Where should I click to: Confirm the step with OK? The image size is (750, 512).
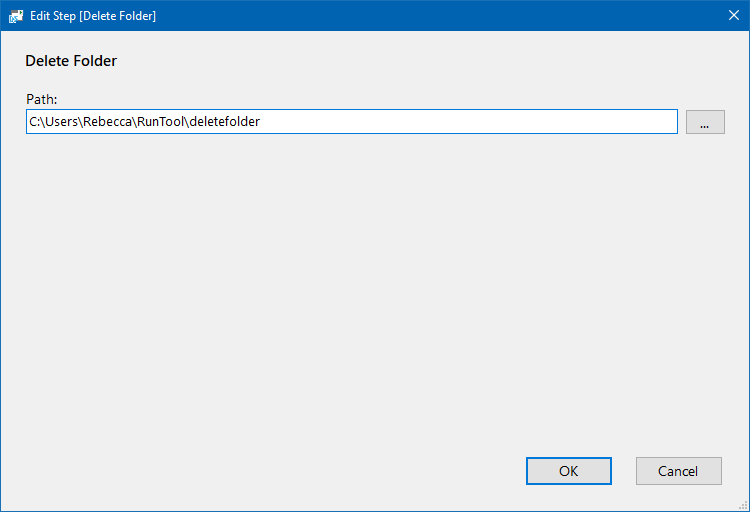pos(569,471)
